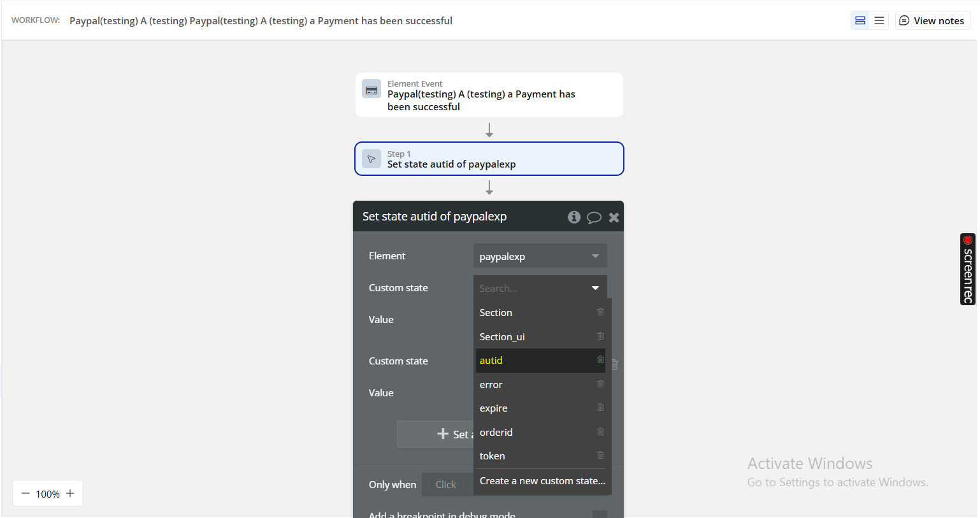Delete the Section custom state trash icon
Viewport: 980px width, 518px height.
[x=600, y=312]
